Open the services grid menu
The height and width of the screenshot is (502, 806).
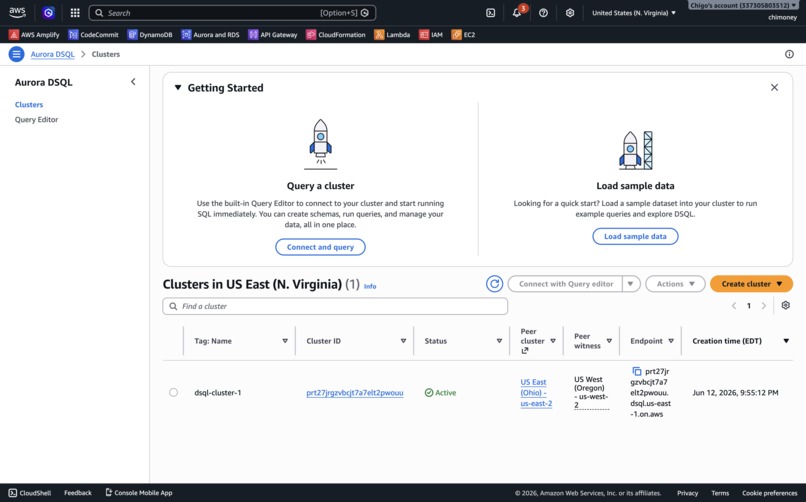click(x=75, y=13)
